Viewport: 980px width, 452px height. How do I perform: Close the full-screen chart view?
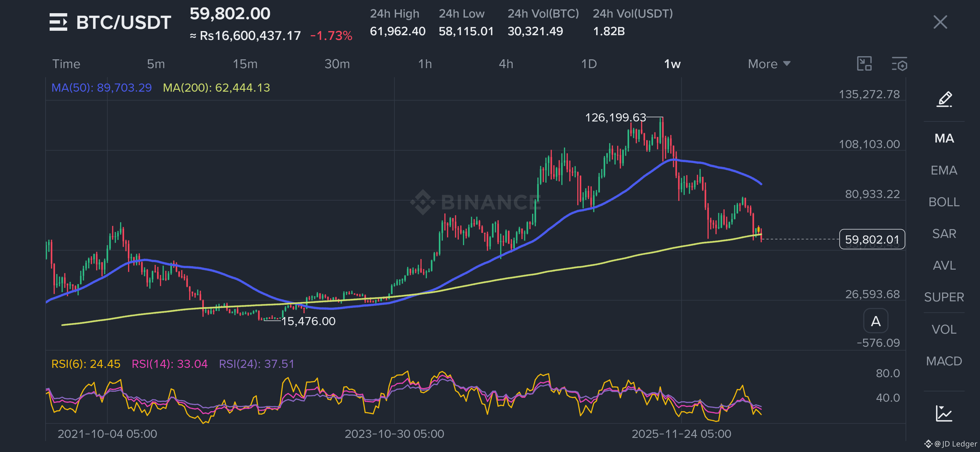pos(940,22)
